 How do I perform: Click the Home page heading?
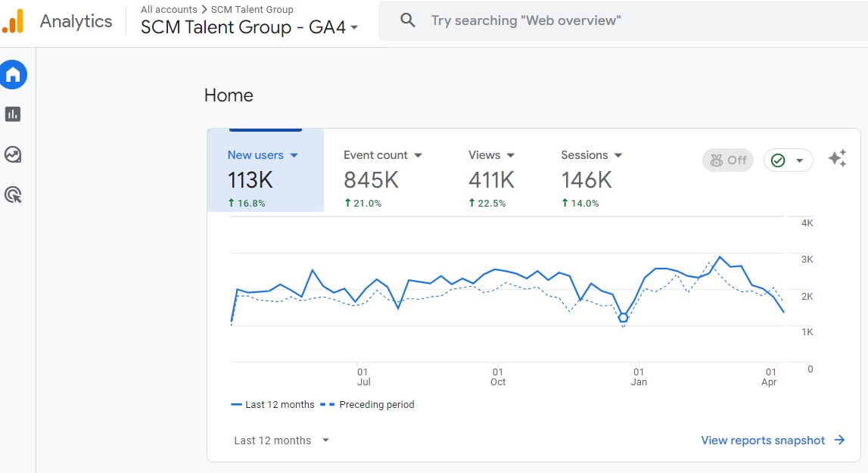click(x=229, y=95)
